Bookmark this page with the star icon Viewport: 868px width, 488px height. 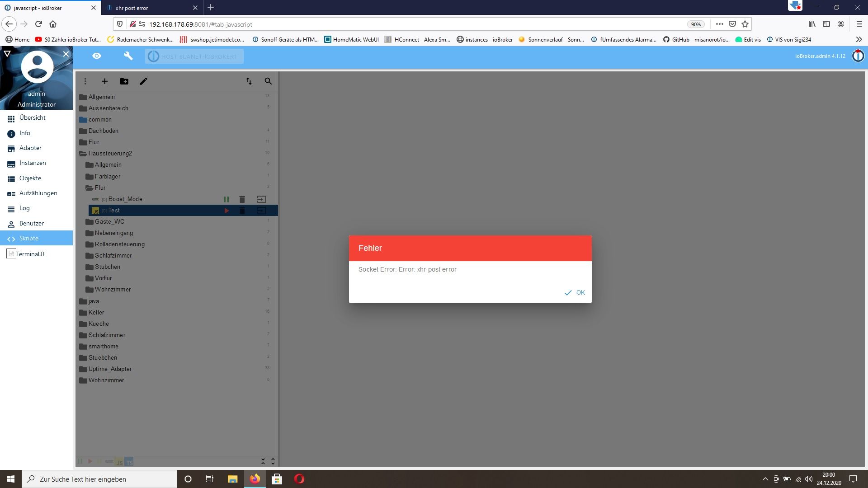coord(745,24)
